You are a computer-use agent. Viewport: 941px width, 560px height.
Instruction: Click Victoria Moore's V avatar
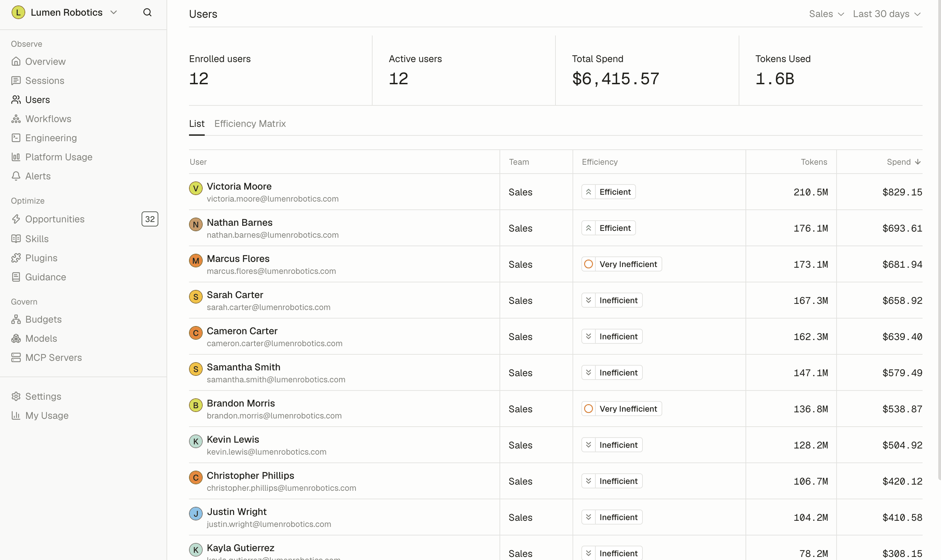[x=196, y=188]
